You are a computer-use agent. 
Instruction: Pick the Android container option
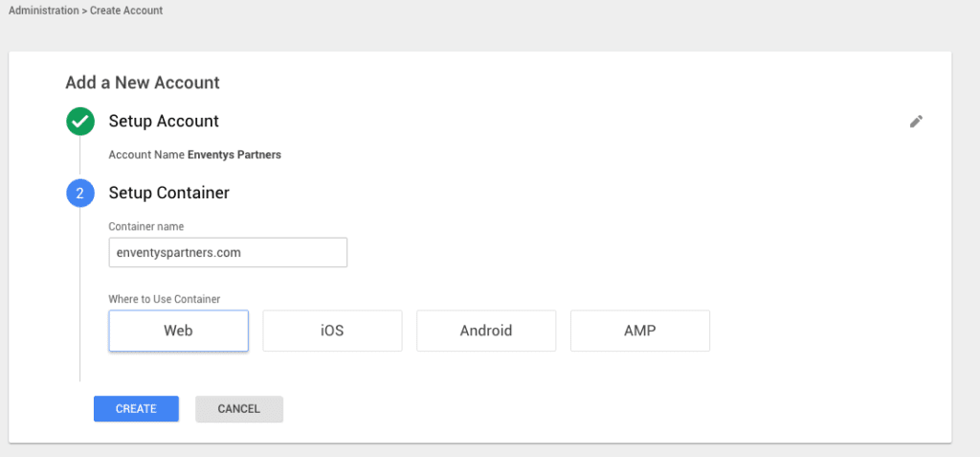[486, 331]
